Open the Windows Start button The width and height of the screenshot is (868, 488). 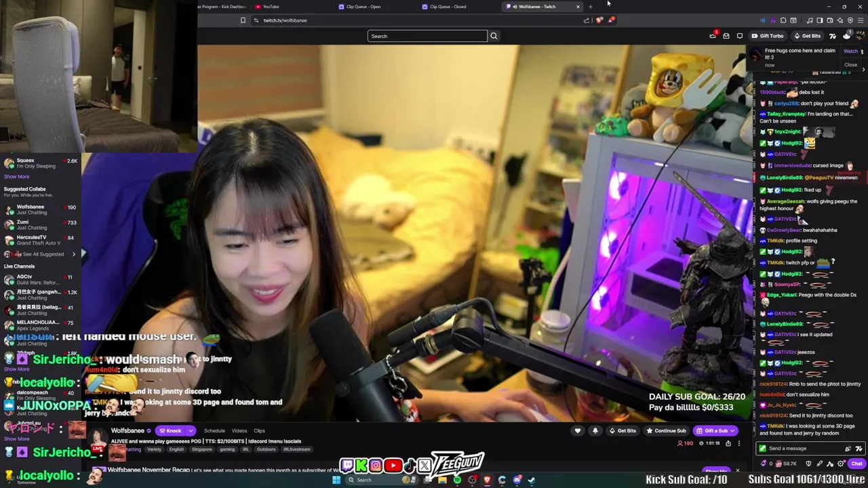[336, 480]
